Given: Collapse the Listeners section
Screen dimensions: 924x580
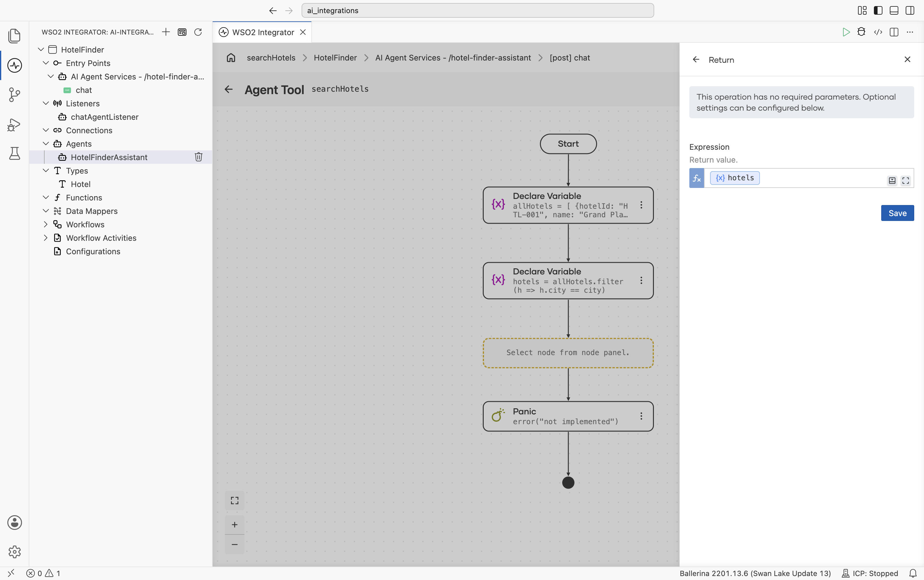Looking at the screenshot, I should tap(46, 103).
